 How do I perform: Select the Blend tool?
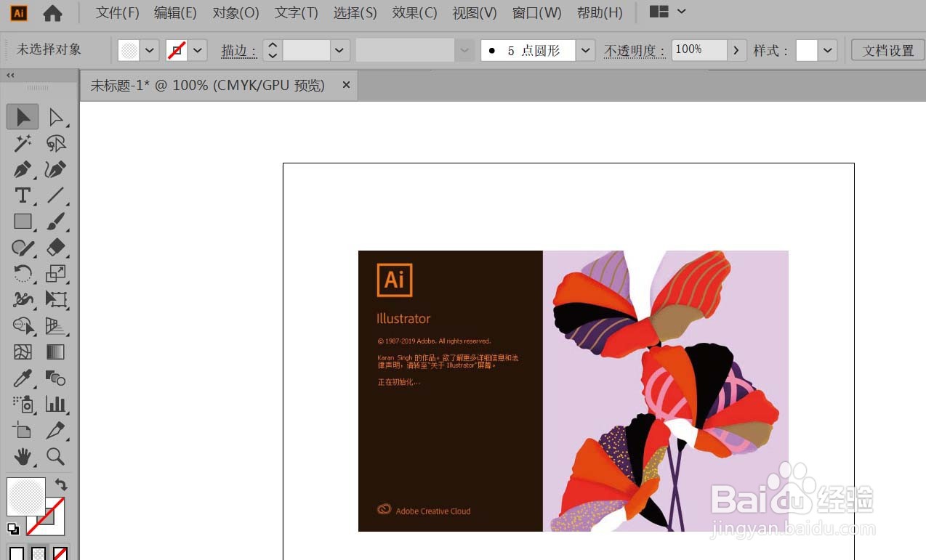click(x=56, y=378)
